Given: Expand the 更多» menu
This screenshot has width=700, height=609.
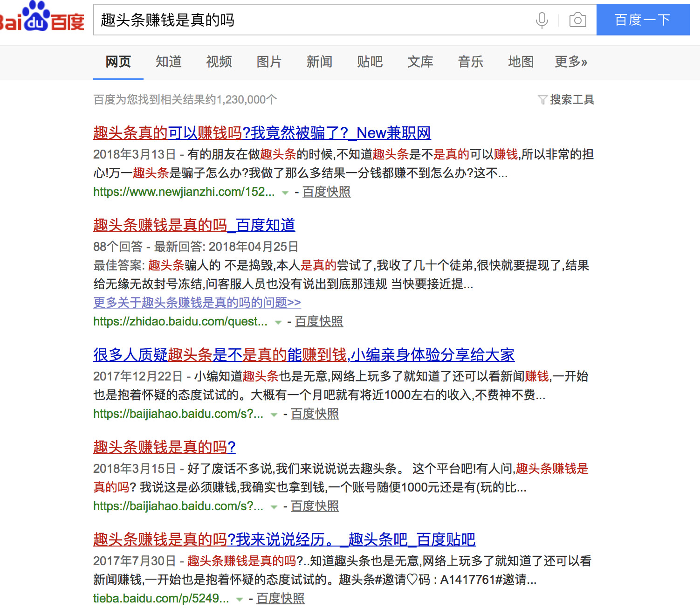Looking at the screenshot, I should click(x=571, y=62).
